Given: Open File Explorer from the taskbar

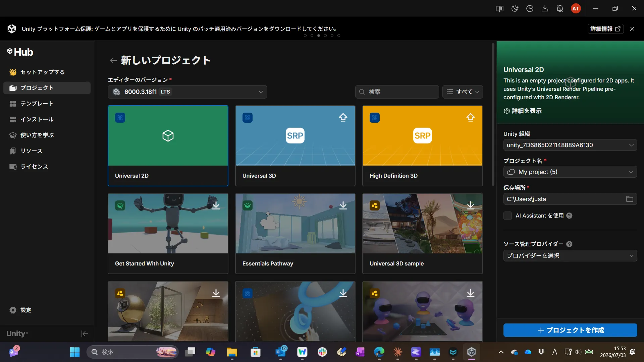Looking at the screenshot, I should pyautogui.click(x=232, y=352).
